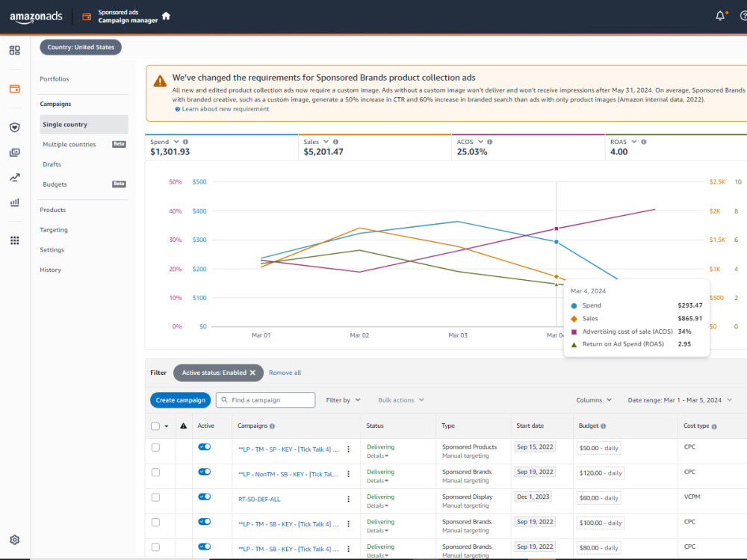Open Portfolios in the side menu
This screenshot has height=560, width=747.
click(x=55, y=79)
